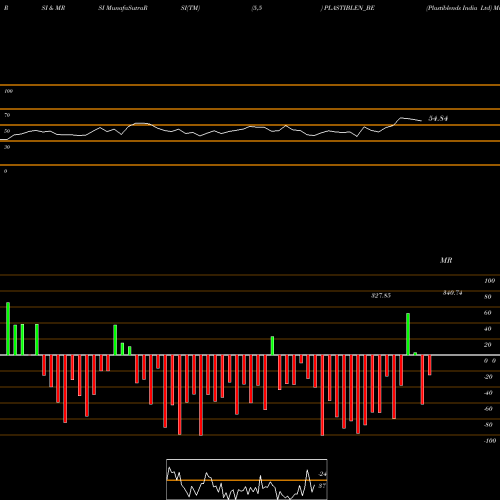Click the 'SI & MR' header text

(53, 8)
